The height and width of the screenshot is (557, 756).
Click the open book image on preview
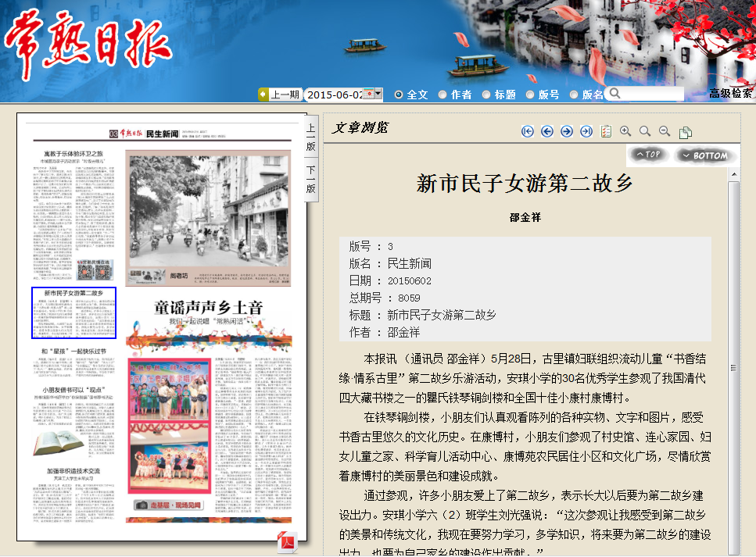(x=57, y=442)
